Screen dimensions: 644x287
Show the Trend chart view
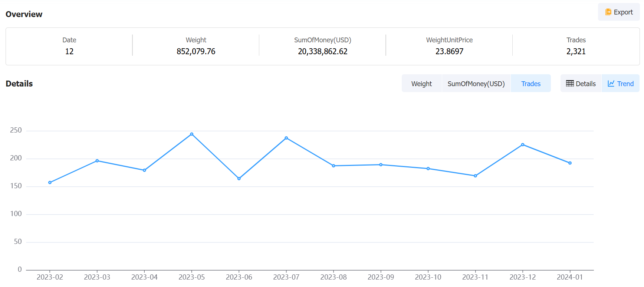(621, 84)
